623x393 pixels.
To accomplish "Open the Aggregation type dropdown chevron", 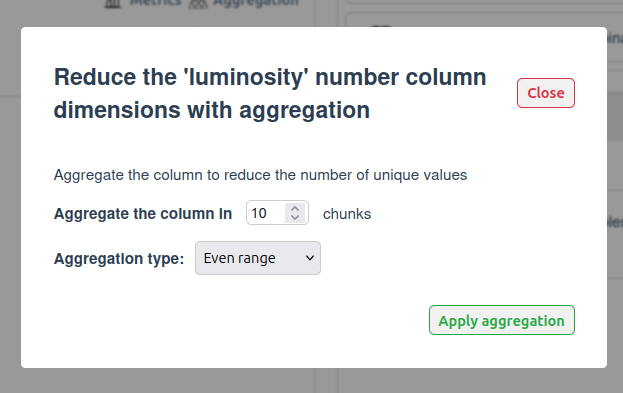I will [x=310, y=258].
